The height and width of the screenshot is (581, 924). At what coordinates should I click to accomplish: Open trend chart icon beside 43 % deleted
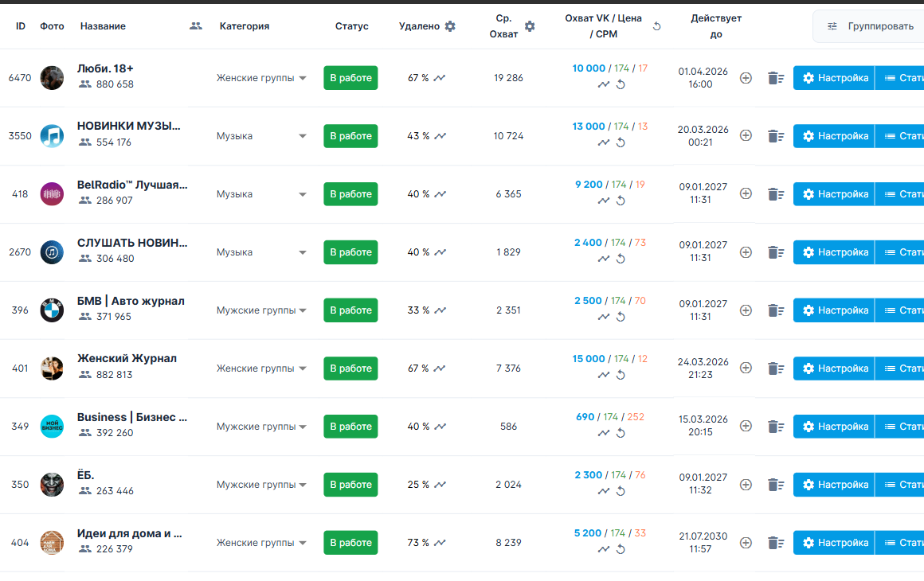click(x=440, y=136)
